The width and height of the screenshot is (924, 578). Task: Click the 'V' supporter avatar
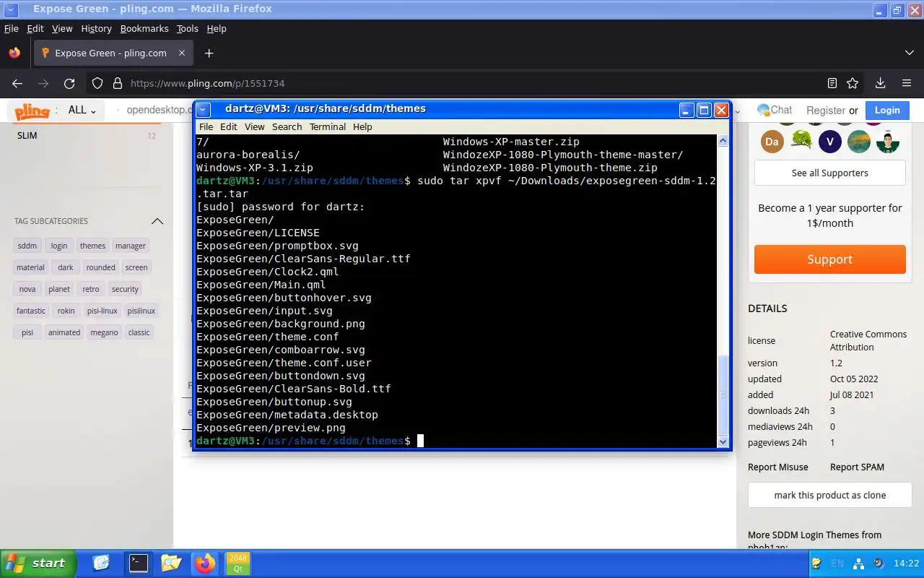[x=830, y=142]
